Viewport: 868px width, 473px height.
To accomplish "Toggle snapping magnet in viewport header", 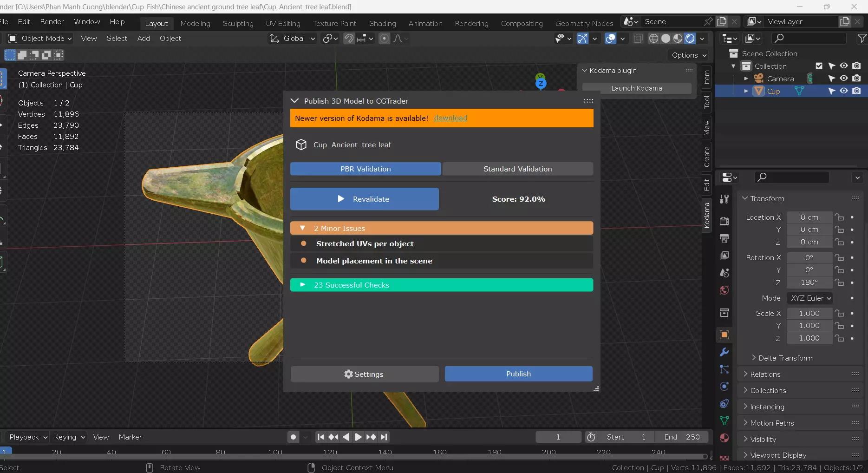I will pyautogui.click(x=349, y=39).
